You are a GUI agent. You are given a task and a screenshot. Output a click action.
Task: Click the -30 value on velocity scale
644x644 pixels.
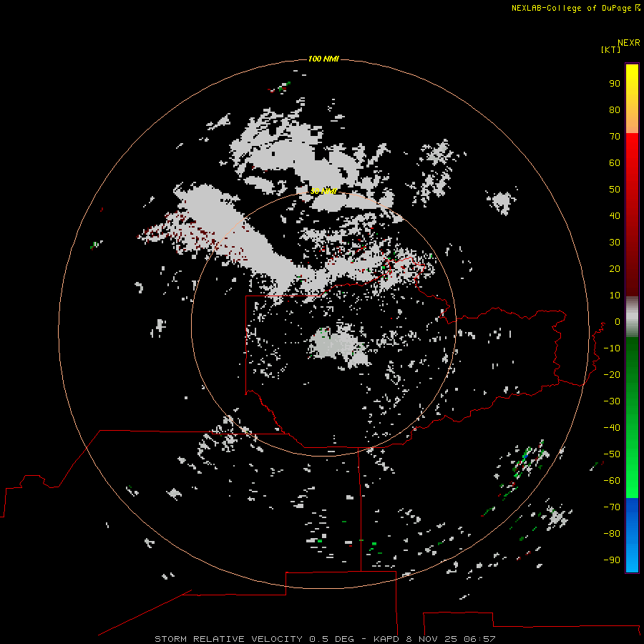click(612, 401)
